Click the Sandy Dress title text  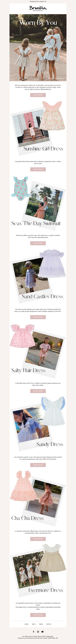pos(50,444)
